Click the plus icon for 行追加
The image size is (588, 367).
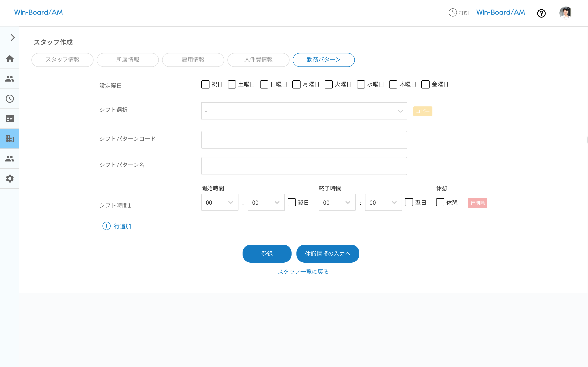point(106,226)
